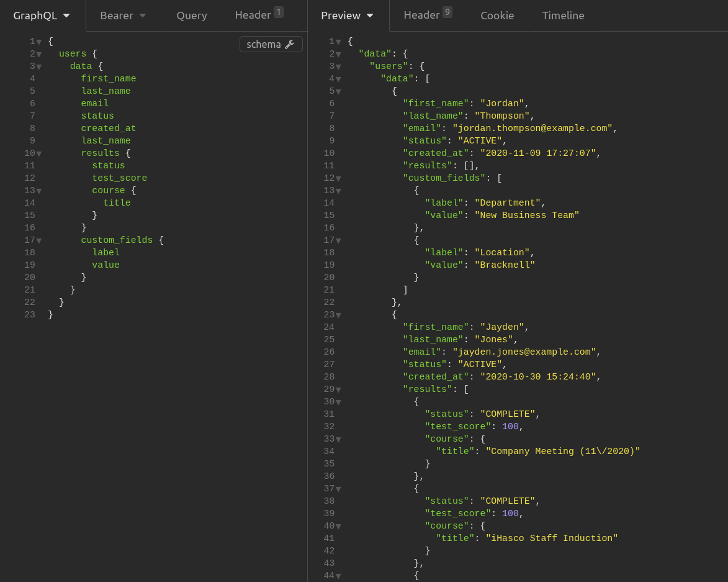This screenshot has width=728, height=582.
Task: Fold the first user object on response line 5
Action: (x=338, y=91)
